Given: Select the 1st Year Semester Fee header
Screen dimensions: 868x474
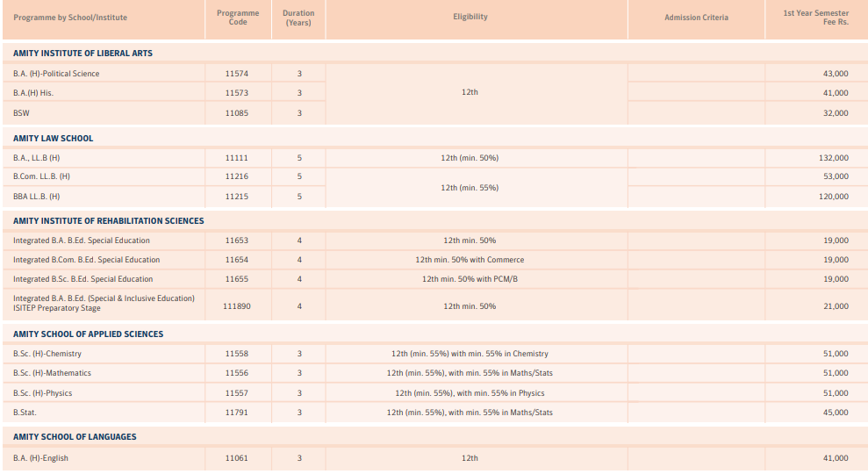Looking at the screenshot, I should 815,18.
